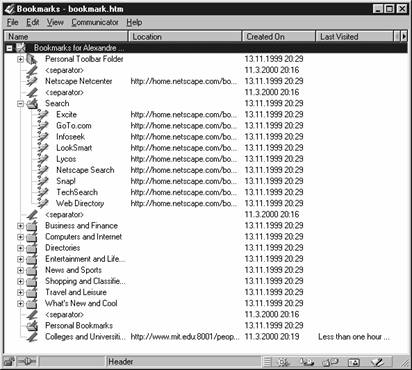Click the root Bookmarks for Alexandre icon
Viewport: 412px width, 370px height.
click(21, 48)
